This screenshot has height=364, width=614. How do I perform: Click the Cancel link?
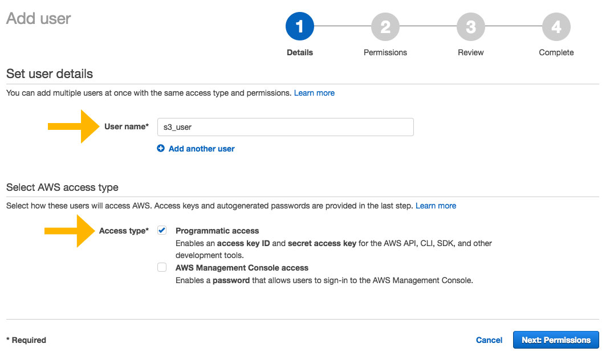(x=489, y=340)
